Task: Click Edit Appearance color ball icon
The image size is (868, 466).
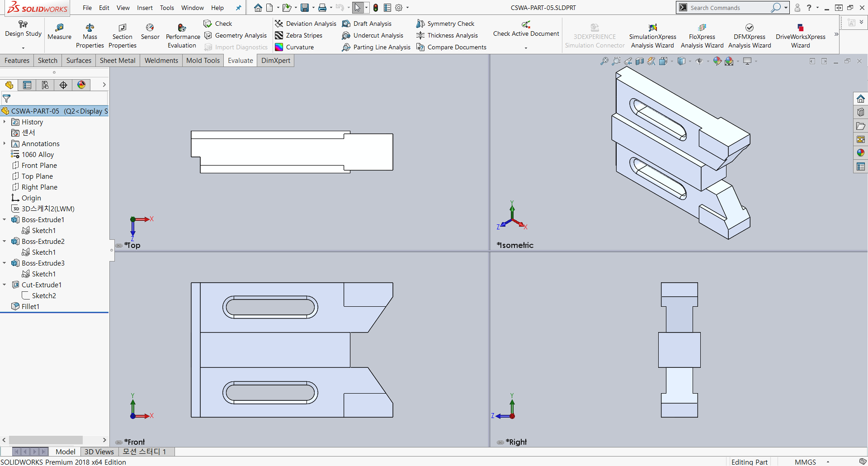Action: coord(717,61)
